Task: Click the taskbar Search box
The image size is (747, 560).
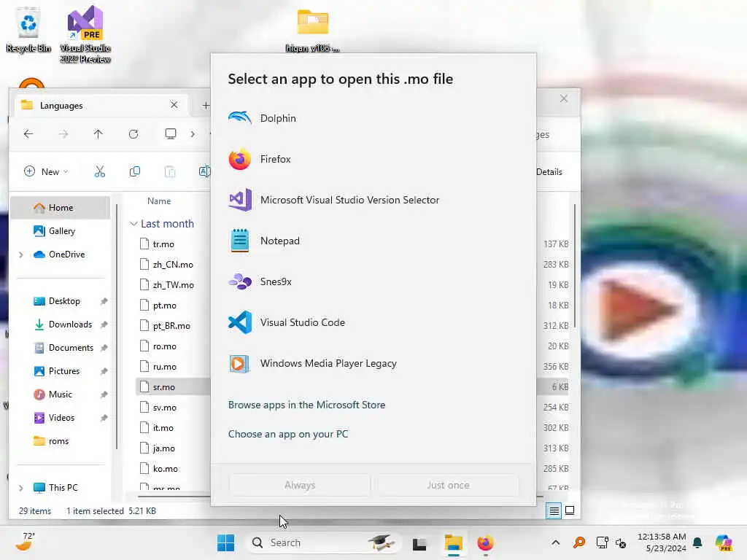Action: pyautogui.click(x=324, y=542)
